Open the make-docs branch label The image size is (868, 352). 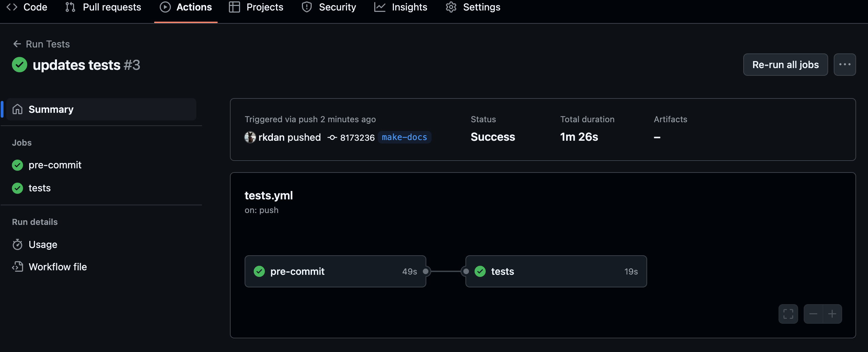click(x=404, y=137)
